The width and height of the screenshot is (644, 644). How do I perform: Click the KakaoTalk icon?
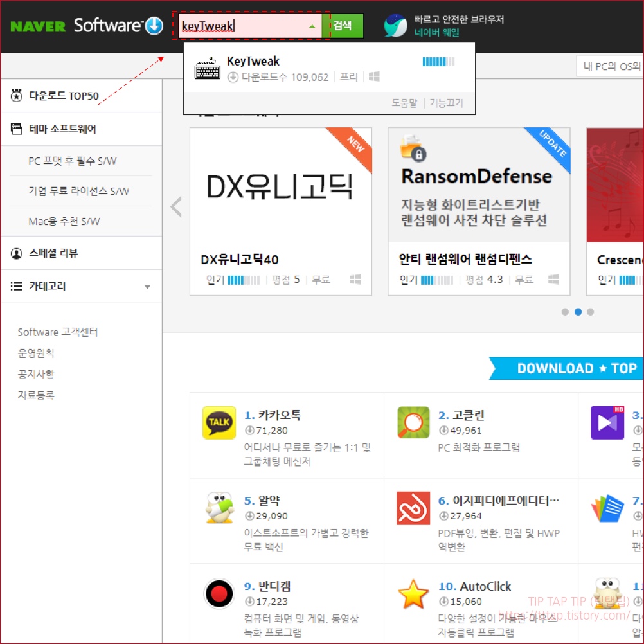pos(219,423)
